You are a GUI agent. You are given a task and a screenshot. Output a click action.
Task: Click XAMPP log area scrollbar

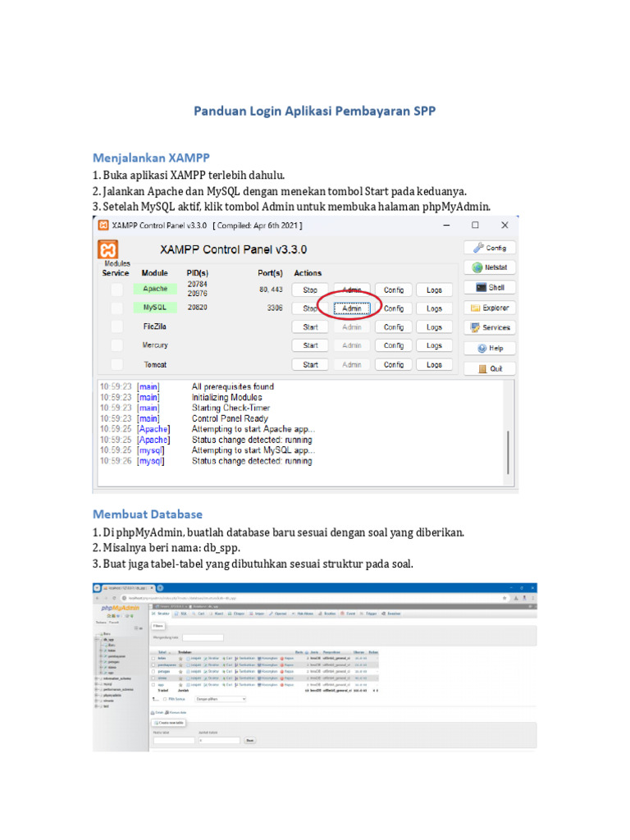pyautogui.click(x=508, y=453)
